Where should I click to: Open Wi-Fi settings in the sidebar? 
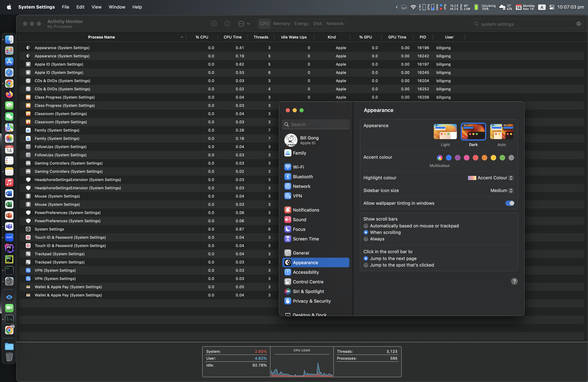pos(315,167)
